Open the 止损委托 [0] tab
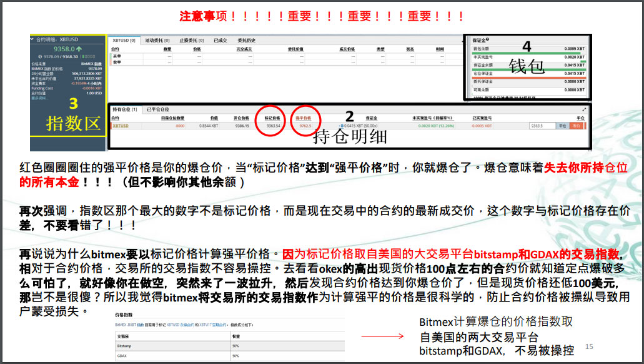This screenshot has width=644, height=364. pos(191,40)
